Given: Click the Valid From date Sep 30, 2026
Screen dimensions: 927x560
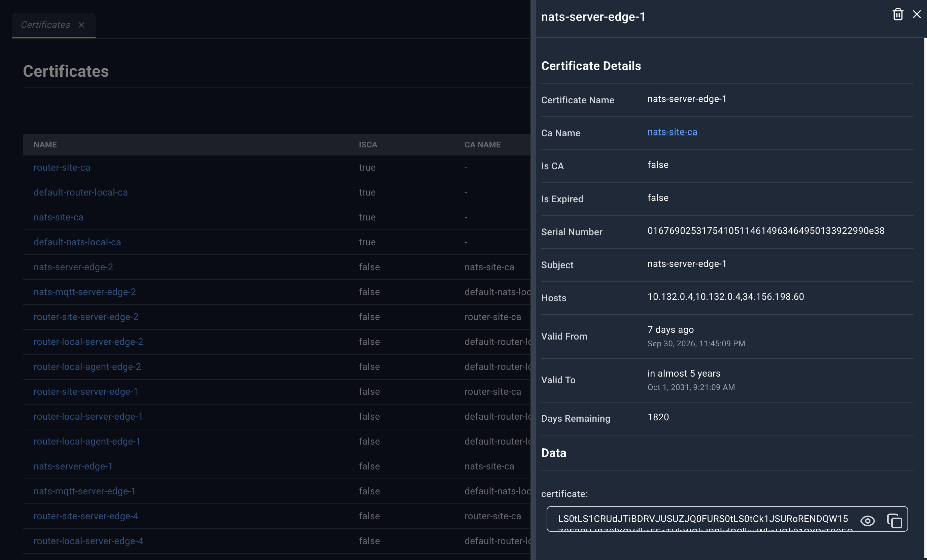Looking at the screenshot, I should pyautogui.click(x=696, y=343).
